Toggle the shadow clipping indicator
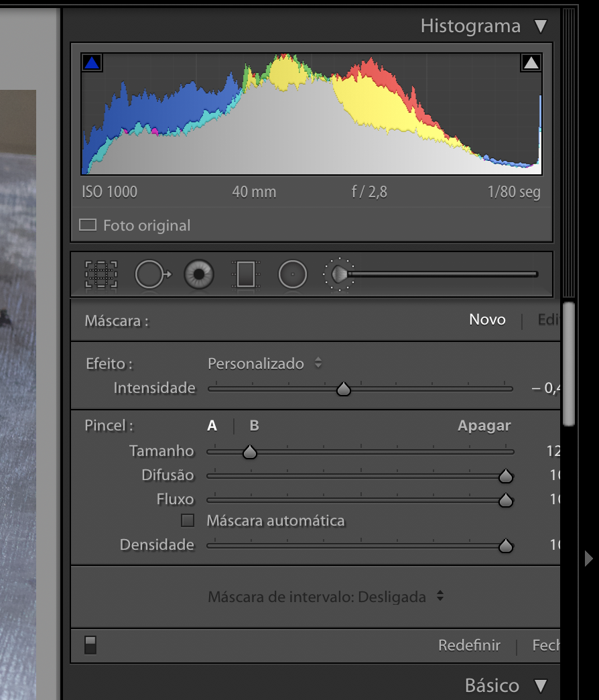Screen dimensions: 599x700 [x=92, y=62]
